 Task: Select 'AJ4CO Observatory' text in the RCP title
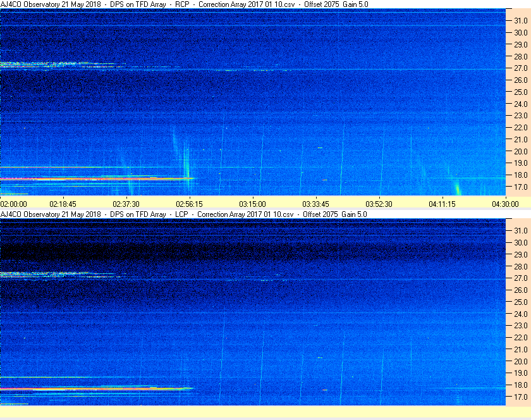point(30,4)
